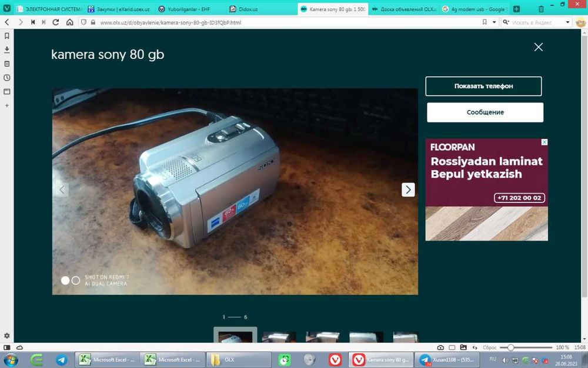Switch to Доска объявлений OLX tab

(x=403, y=9)
